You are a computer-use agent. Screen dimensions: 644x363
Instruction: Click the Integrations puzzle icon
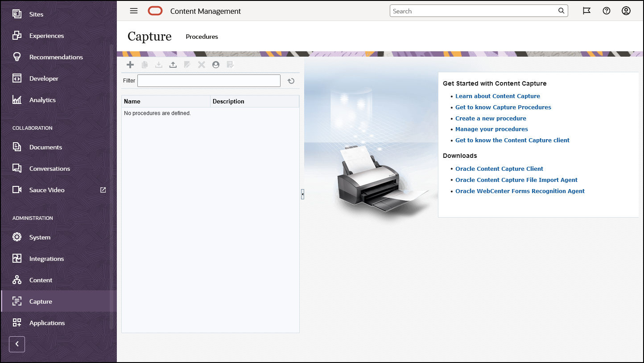click(17, 258)
